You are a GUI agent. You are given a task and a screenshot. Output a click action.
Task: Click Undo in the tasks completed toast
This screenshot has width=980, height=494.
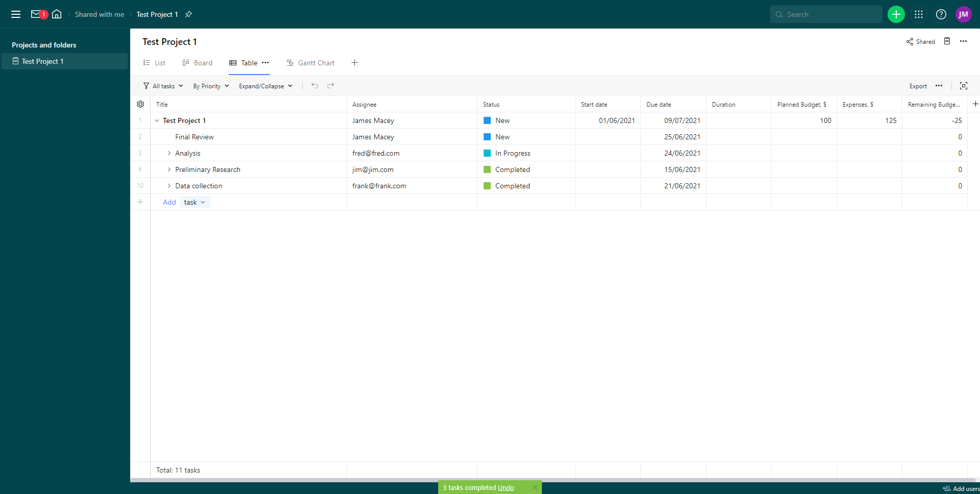coord(506,487)
